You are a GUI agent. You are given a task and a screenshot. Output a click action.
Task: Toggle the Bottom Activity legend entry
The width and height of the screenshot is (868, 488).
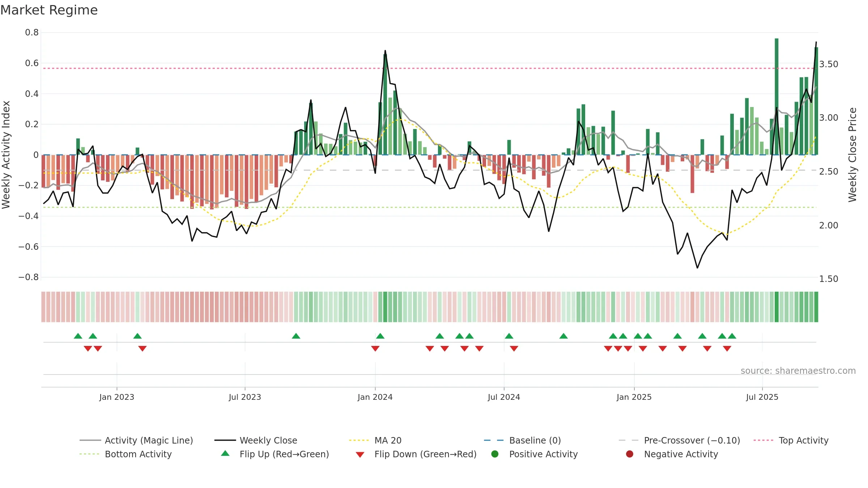coord(125,454)
